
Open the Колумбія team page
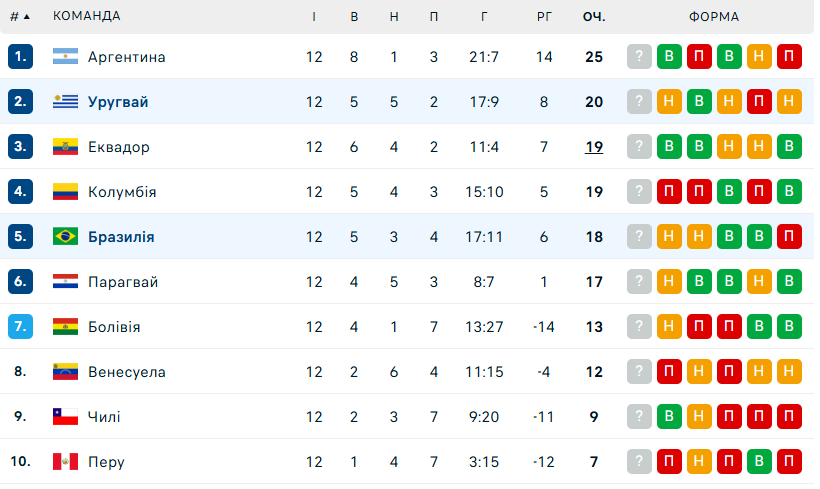(x=122, y=192)
